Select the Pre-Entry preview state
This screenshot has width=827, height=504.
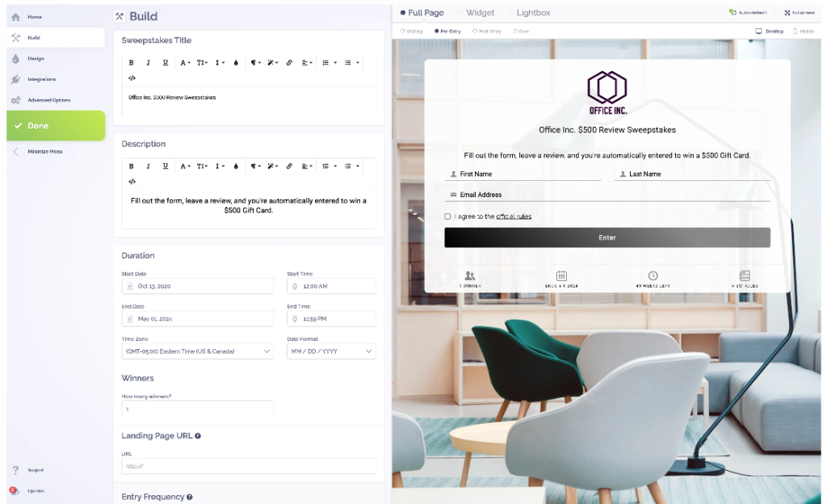[x=447, y=31]
